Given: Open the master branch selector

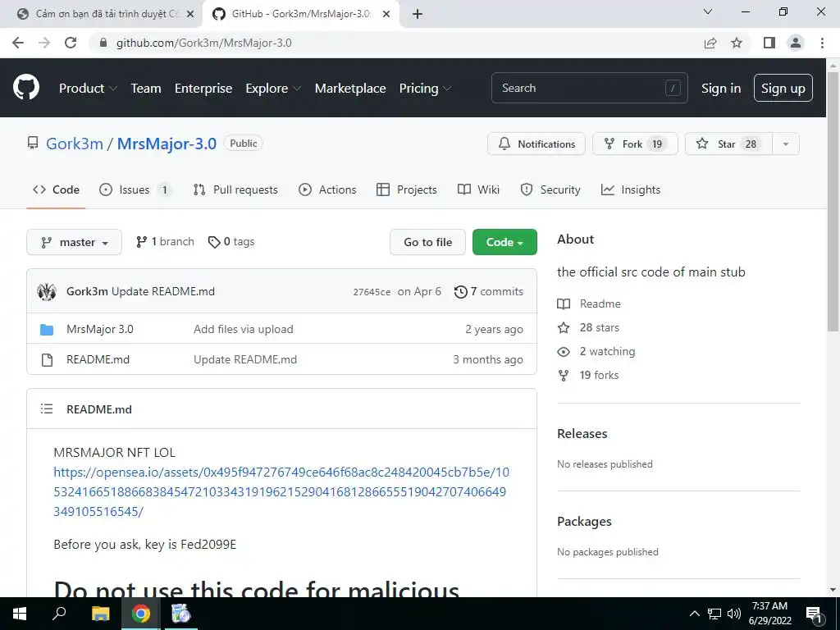Looking at the screenshot, I should click(x=74, y=242).
